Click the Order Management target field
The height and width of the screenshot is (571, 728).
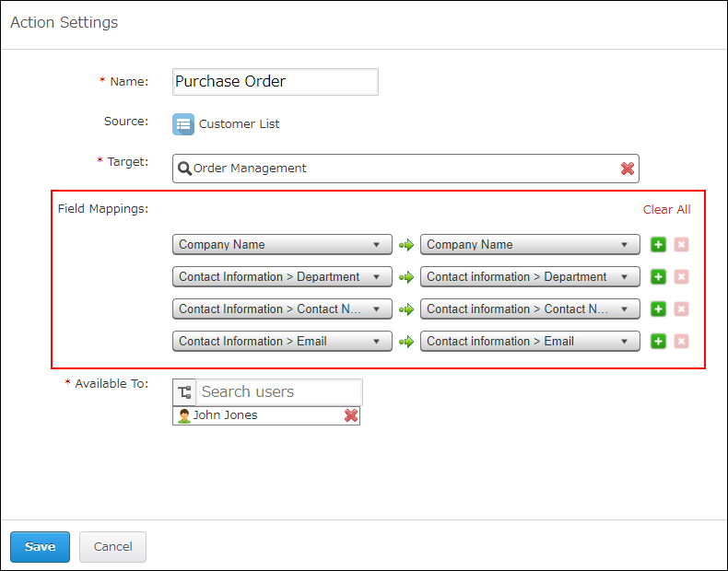point(405,169)
